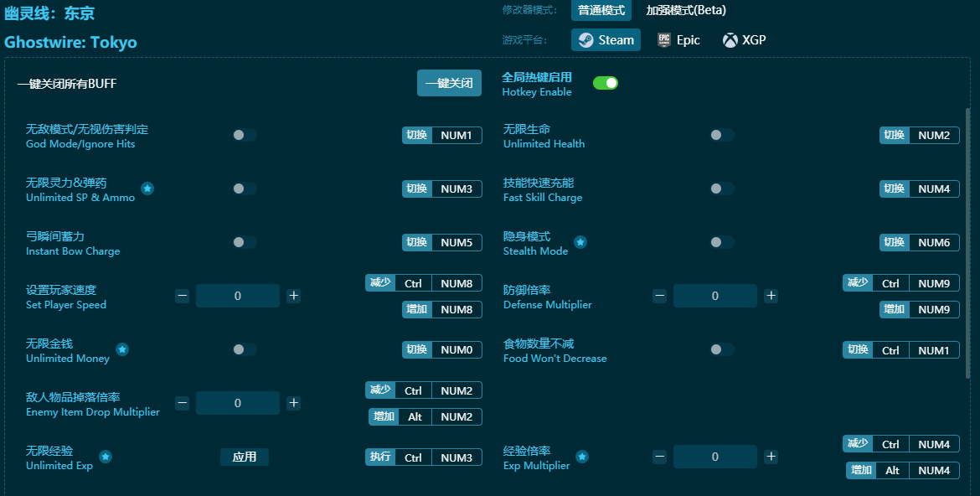Viewport: 980px width, 496px height.
Task: Click the Exp Multiplier value field
Action: (715, 457)
